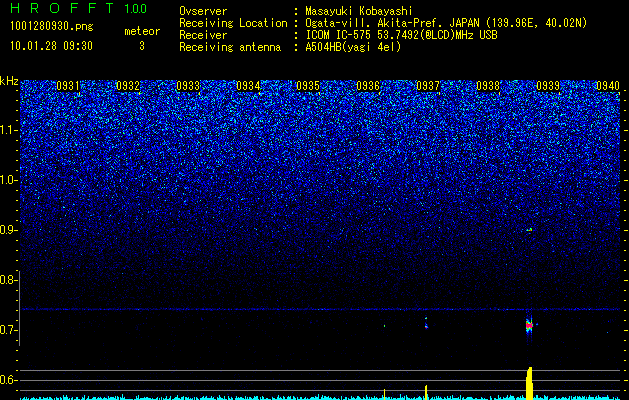Click the Ogata-vill. Akita-Pref. JAPAN location text
Viewport: 629px width, 400px height.
pos(446,23)
